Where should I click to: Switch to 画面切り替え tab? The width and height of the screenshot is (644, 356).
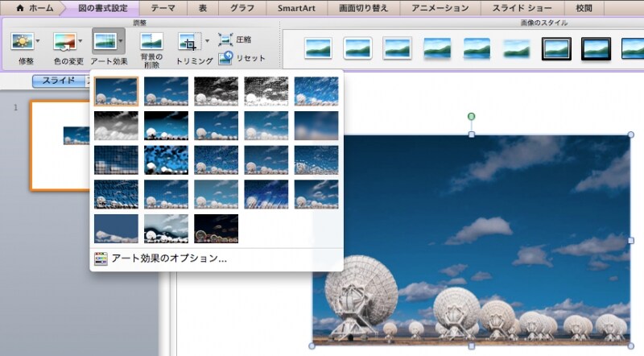364,8
